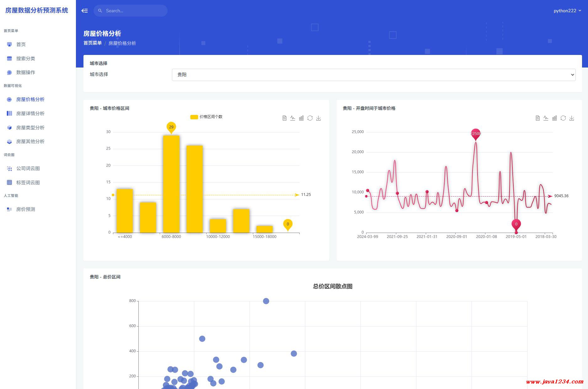The image size is (588, 389).
Task: Click the 房屋数据分析预测系统 logo title
Action: [37, 10]
